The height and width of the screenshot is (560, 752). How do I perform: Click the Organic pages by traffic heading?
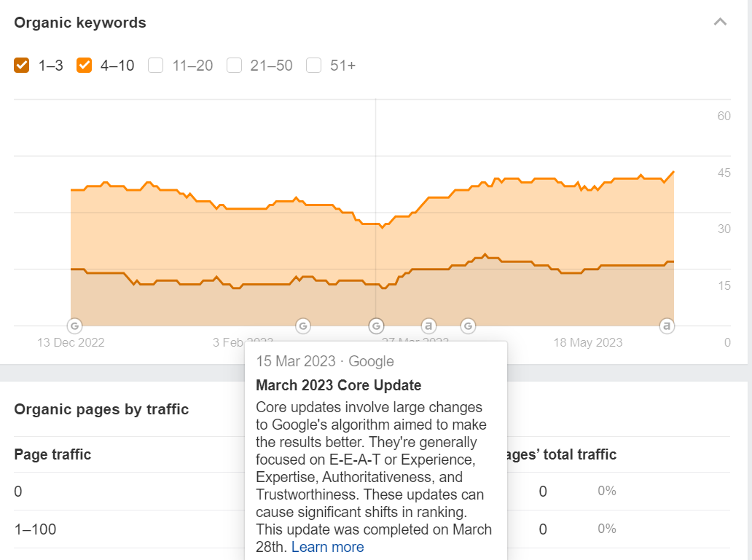[101, 409]
